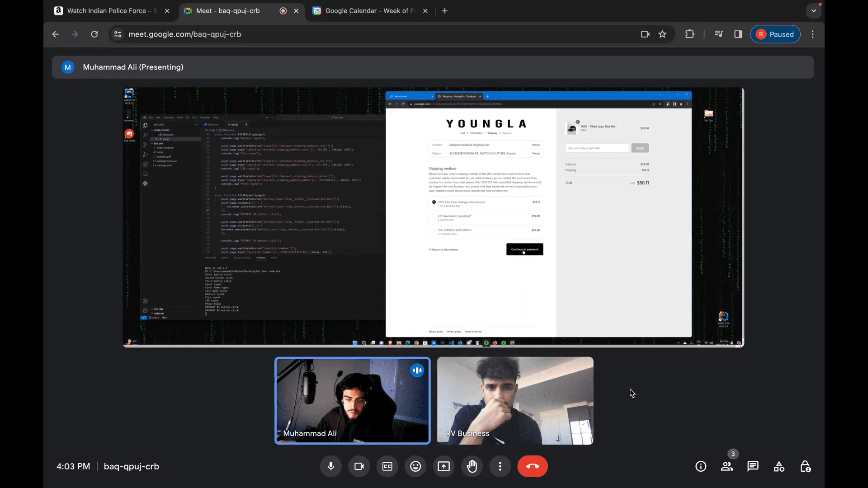Viewport: 868px width, 488px height.
Task: Click Continue to payment in shared screen
Action: coord(524,249)
